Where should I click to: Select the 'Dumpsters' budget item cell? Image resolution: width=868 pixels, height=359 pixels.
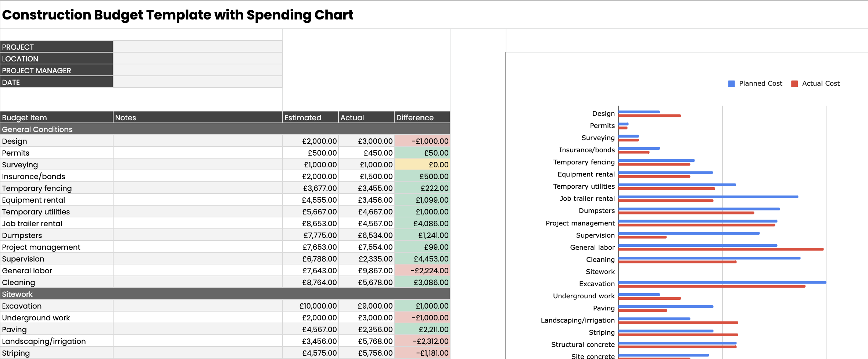[x=57, y=235]
